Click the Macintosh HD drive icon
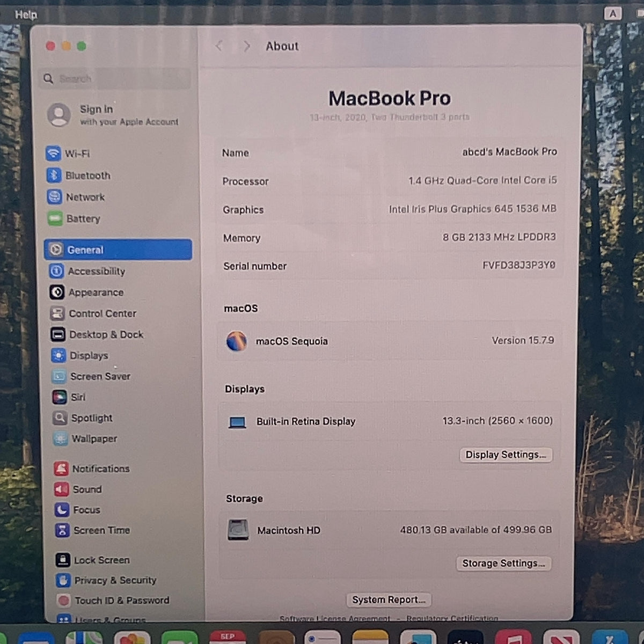 coord(238,530)
